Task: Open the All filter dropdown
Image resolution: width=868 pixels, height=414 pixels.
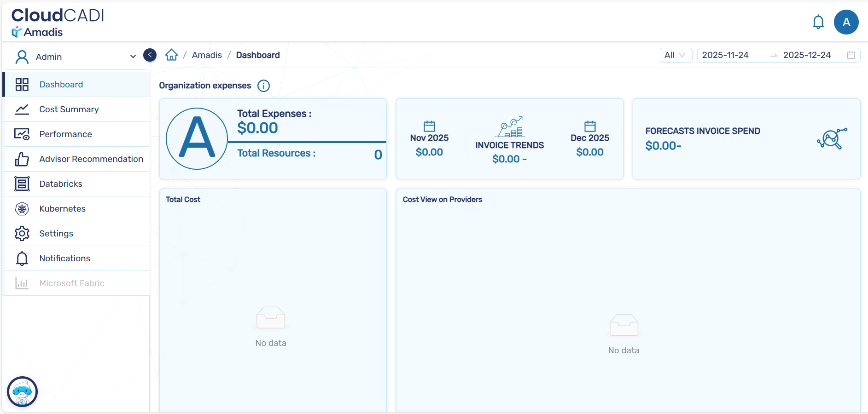Action: pos(675,55)
